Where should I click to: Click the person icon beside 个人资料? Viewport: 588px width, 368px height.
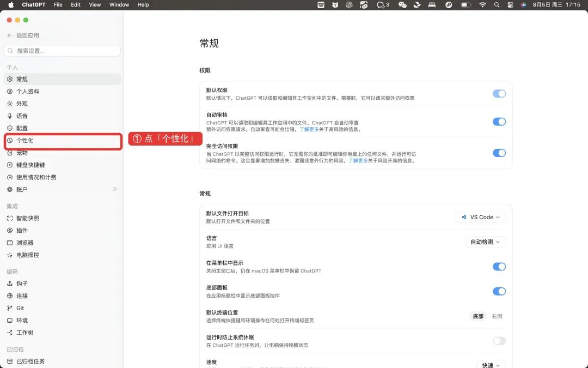[10, 91]
